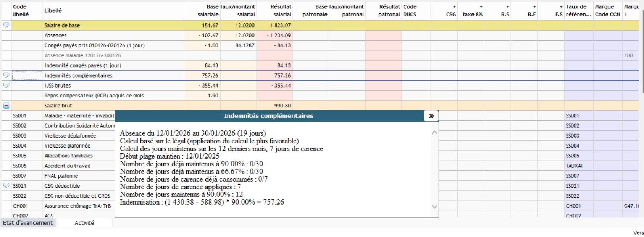Screen dimensions: 644x237
Task: Click the R.S column header
Action: 497,11
